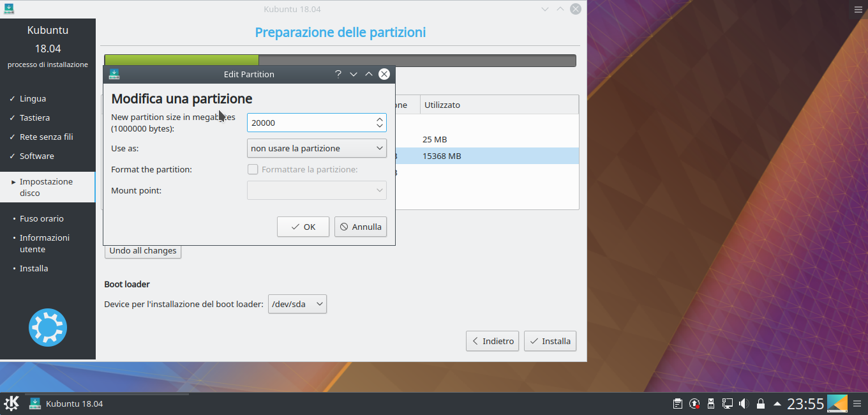Open the KDE application launcher
The width and height of the screenshot is (868, 415).
point(11,404)
